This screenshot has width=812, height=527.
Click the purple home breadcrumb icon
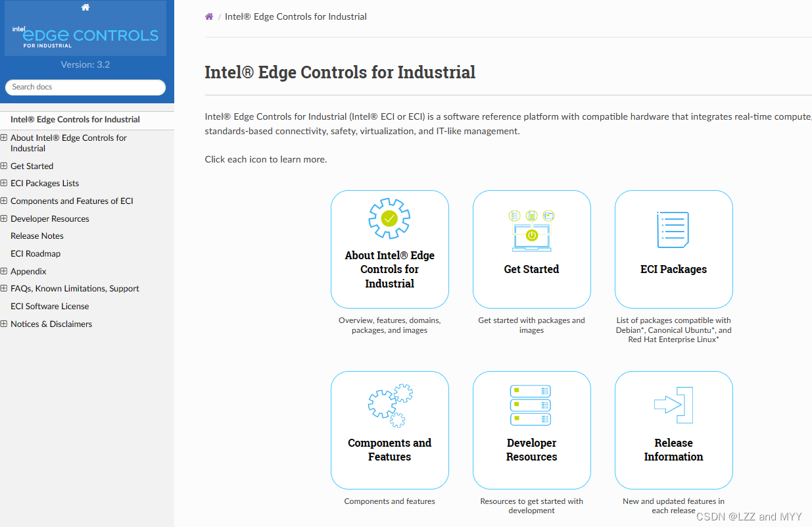[209, 16]
